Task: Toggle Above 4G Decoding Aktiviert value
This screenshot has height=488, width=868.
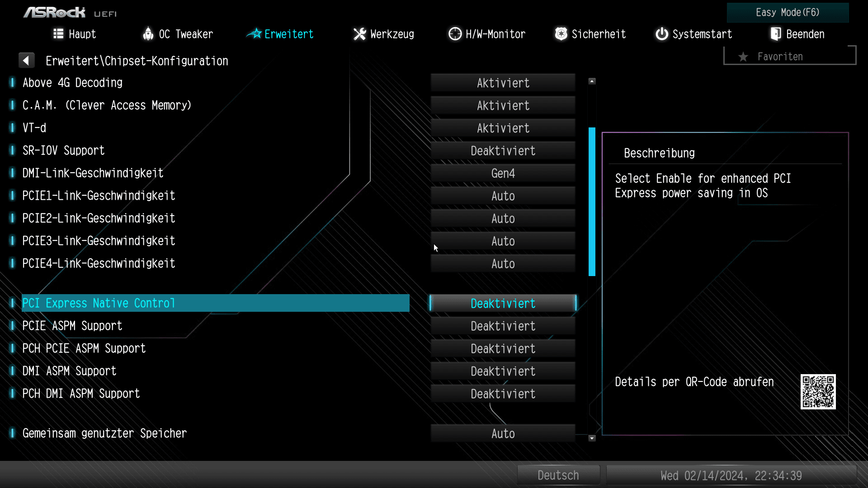Action: point(503,83)
